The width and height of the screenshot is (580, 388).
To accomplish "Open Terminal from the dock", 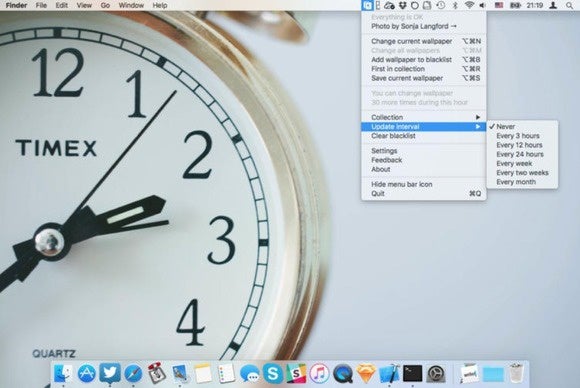I will (412, 373).
